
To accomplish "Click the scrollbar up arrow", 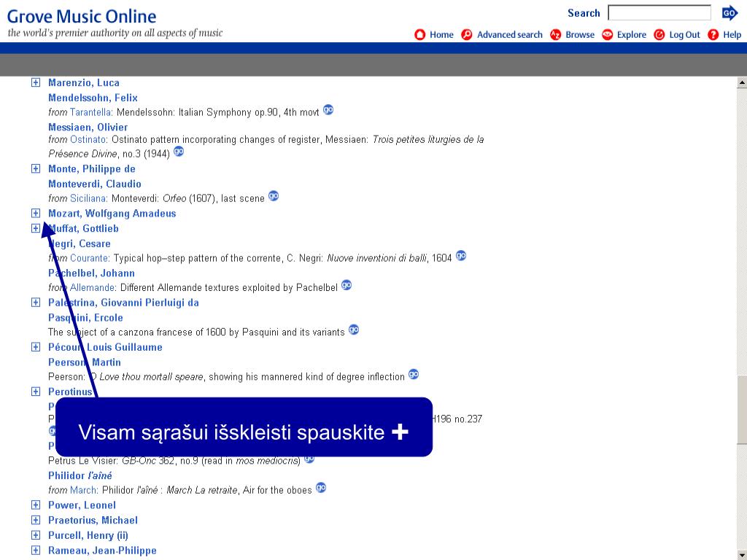I will (742, 82).
